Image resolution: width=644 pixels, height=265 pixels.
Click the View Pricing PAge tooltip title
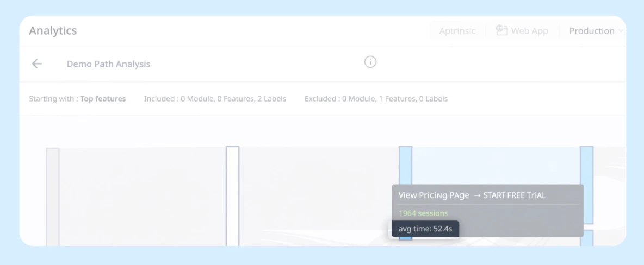[472, 195]
